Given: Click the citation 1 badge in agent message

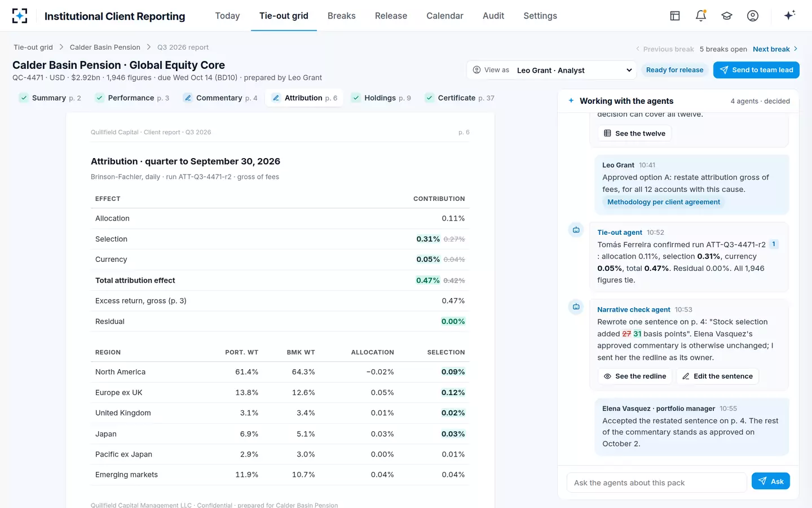Looking at the screenshot, I should pyautogui.click(x=774, y=244).
